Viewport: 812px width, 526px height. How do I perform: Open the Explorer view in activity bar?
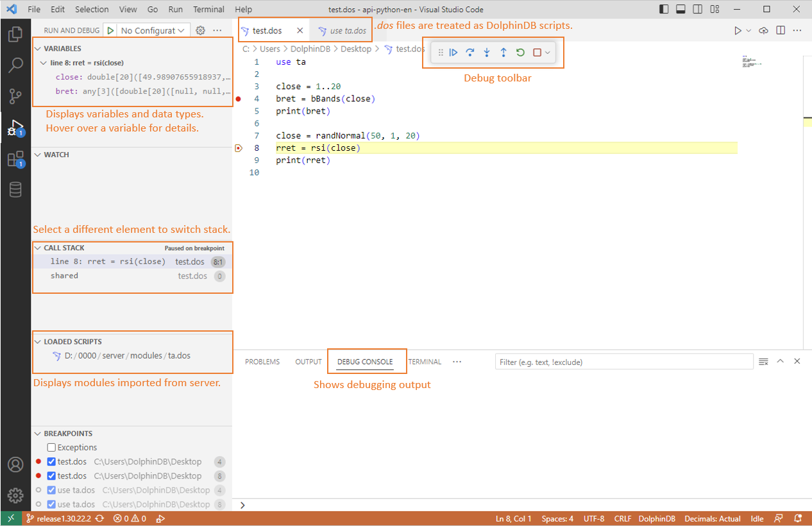point(15,34)
